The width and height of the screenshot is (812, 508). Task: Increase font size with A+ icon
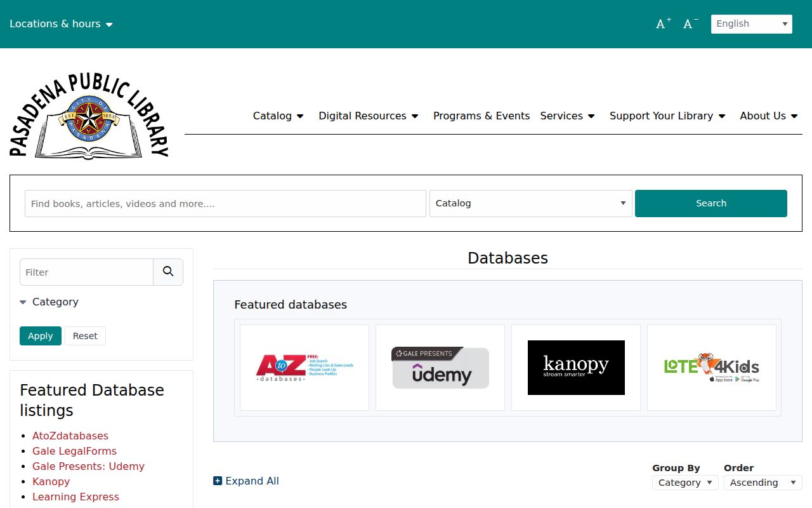coord(664,24)
